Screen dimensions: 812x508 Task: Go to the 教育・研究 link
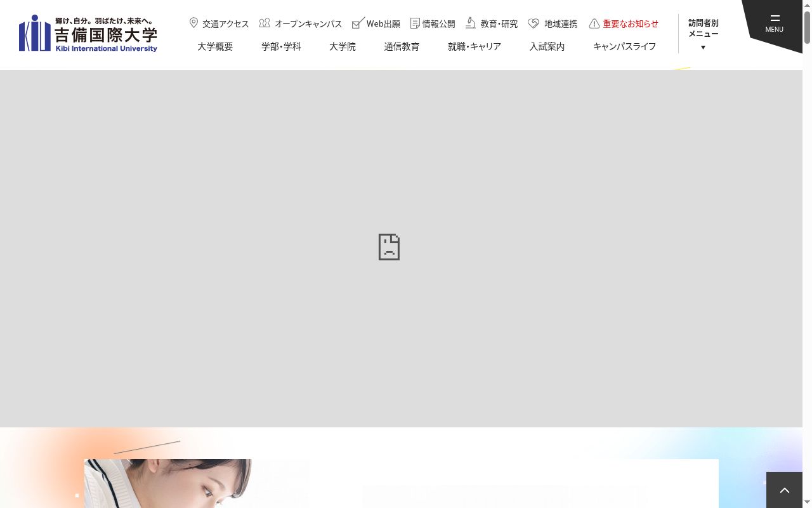tap(499, 23)
